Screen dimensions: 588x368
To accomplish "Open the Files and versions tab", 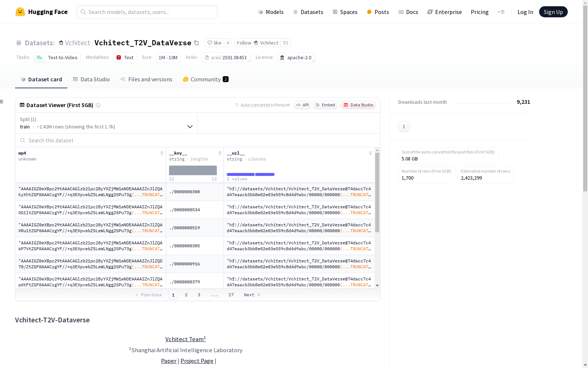I will (x=146, y=79).
